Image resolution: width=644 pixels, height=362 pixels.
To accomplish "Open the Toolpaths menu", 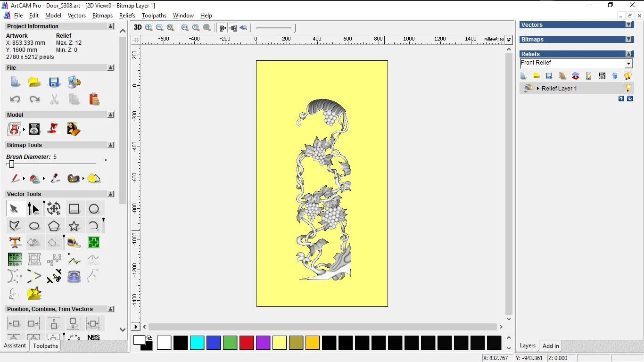I will [x=154, y=16].
